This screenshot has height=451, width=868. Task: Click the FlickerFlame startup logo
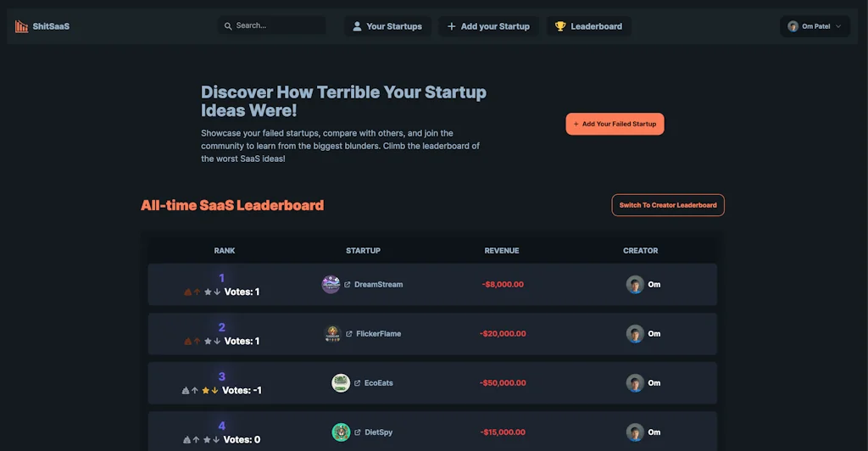pyautogui.click(x=332, y=334)
